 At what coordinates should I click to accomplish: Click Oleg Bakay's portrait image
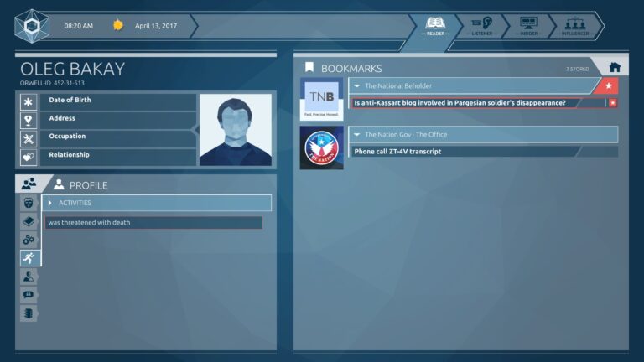click(236, 130)
